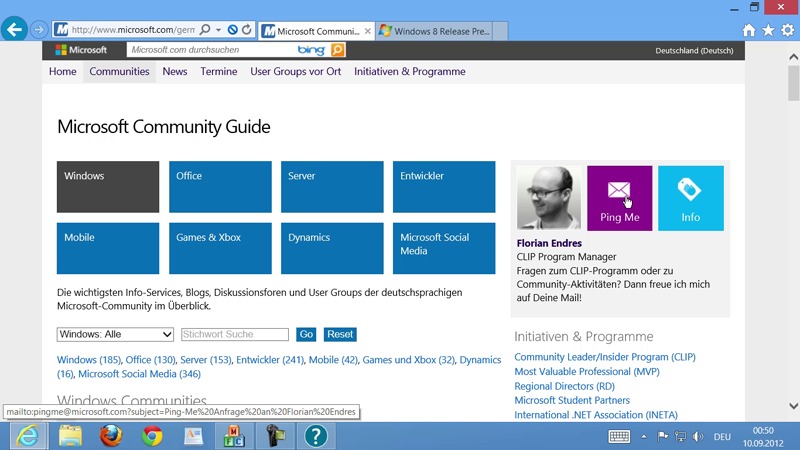Viewport: 800px width, 450px height.
Task: Click the Stichwort Suche input field
Action: click(235, 334)
